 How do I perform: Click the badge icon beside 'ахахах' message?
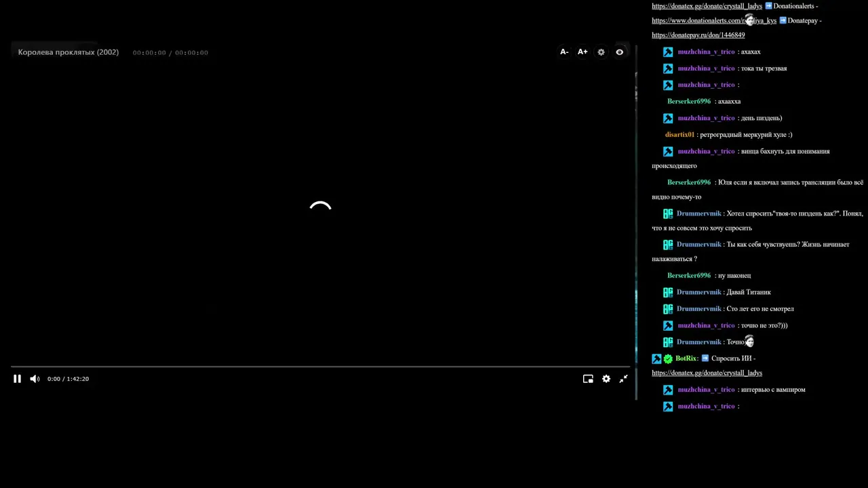pyautogui.click(x=668, y=52)
